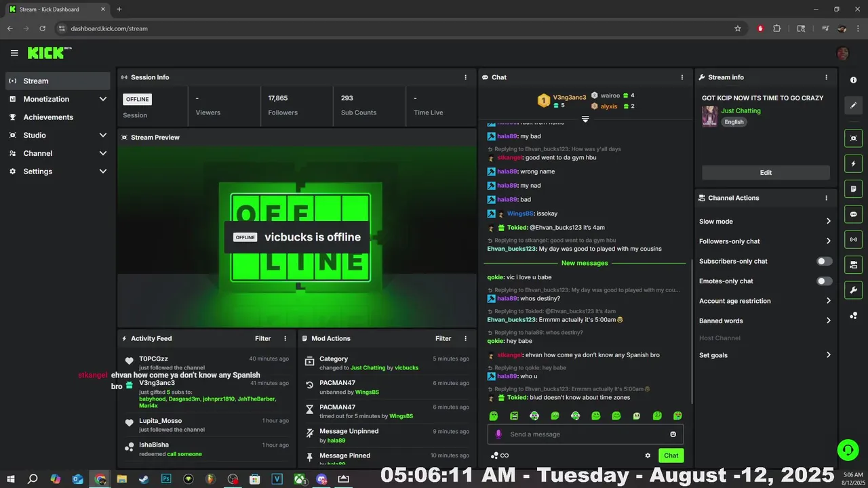Jump to New messages divider in chat
Screen dimensions: 868x488
tap(585, 263)
